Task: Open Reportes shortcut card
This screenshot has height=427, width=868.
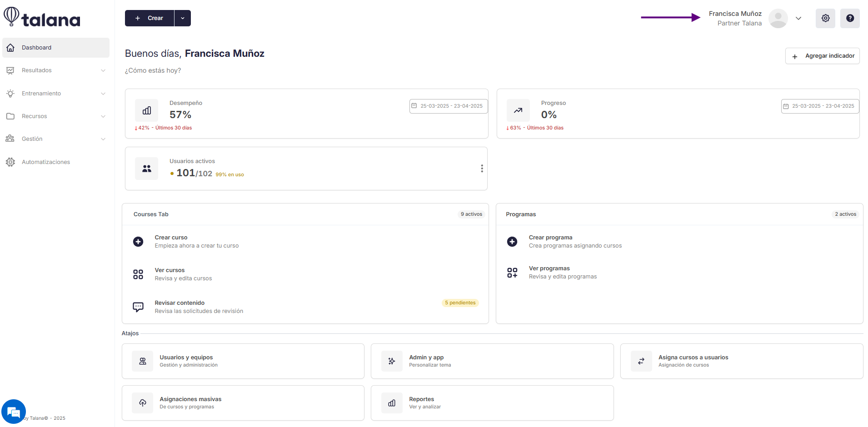Action: (492, 403)
